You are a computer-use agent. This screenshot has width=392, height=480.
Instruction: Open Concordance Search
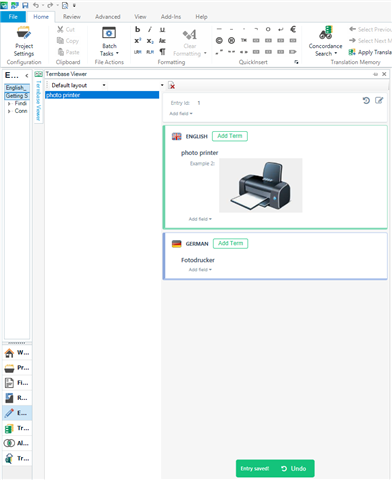(325, 41)
